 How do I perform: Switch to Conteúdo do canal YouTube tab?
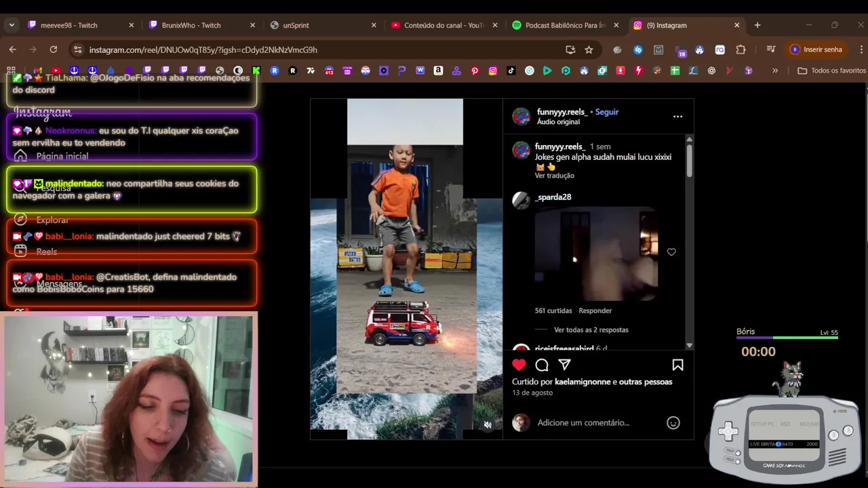tap(444, 25)
